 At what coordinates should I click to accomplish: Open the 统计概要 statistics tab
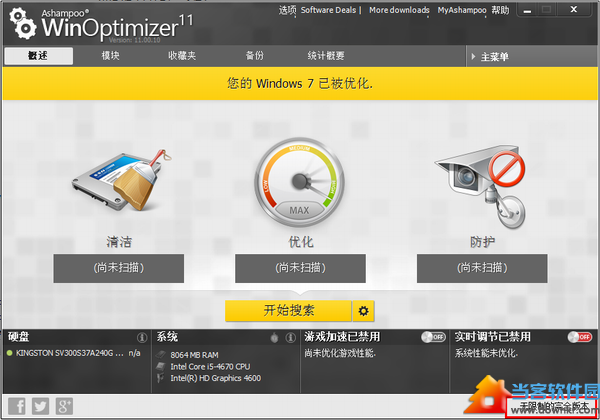click(326, 56)
